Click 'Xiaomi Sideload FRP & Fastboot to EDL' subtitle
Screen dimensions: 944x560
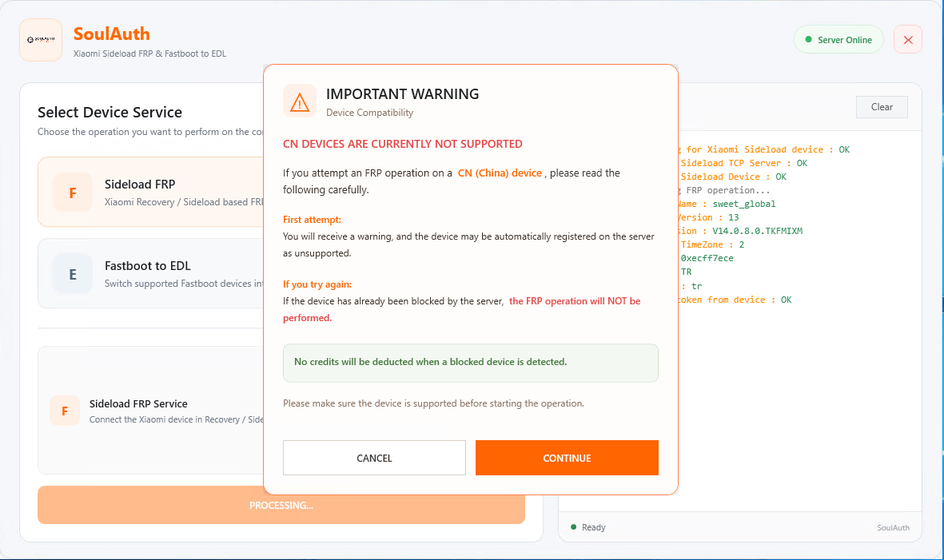150,54
